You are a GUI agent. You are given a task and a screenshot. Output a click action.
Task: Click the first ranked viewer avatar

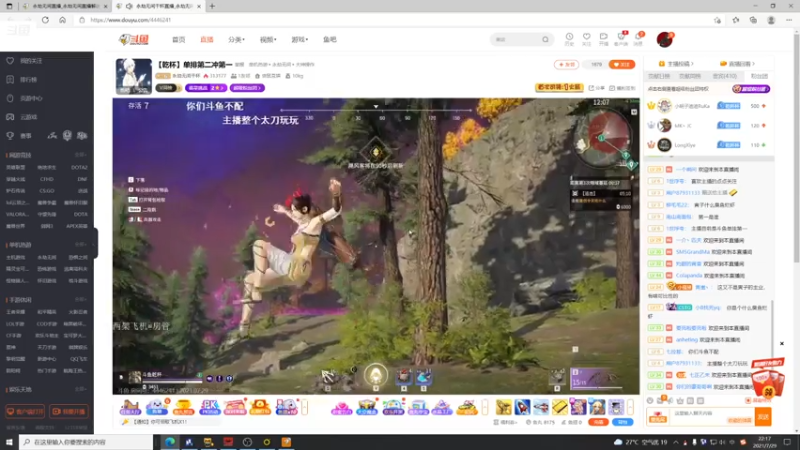click(664, 106)
